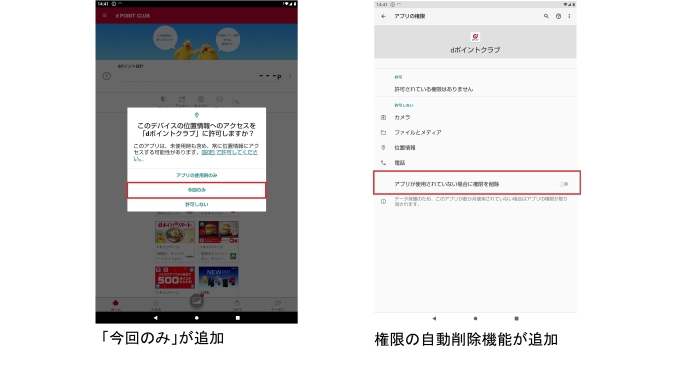700x389 pixels.
Task: Choose アプリの使用時のみ in the location dialog
Action: 196,175
